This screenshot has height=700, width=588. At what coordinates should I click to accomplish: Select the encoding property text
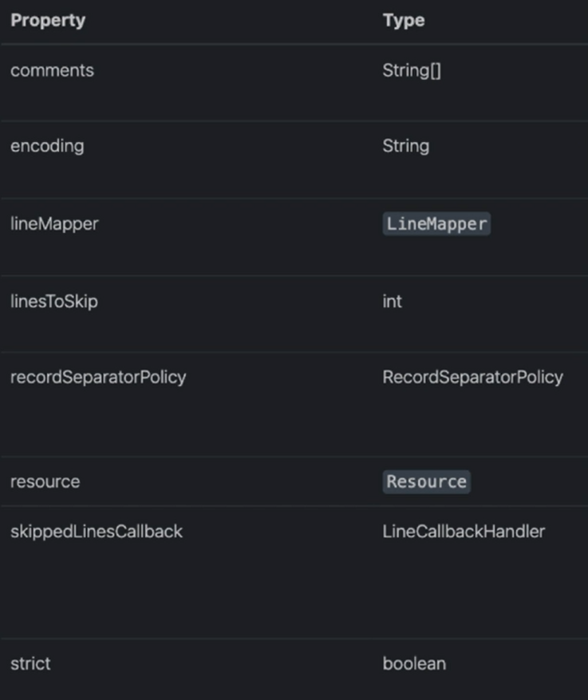click(47, 146)
